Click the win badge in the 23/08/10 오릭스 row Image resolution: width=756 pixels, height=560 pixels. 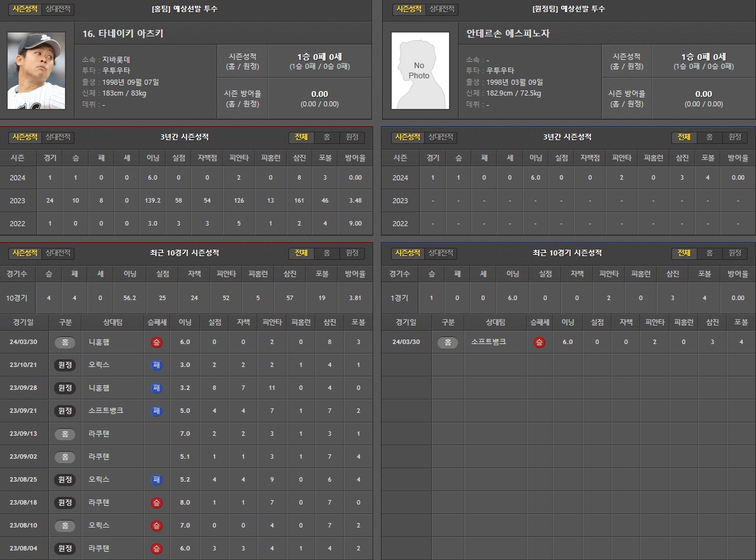(x=156, y=526)
